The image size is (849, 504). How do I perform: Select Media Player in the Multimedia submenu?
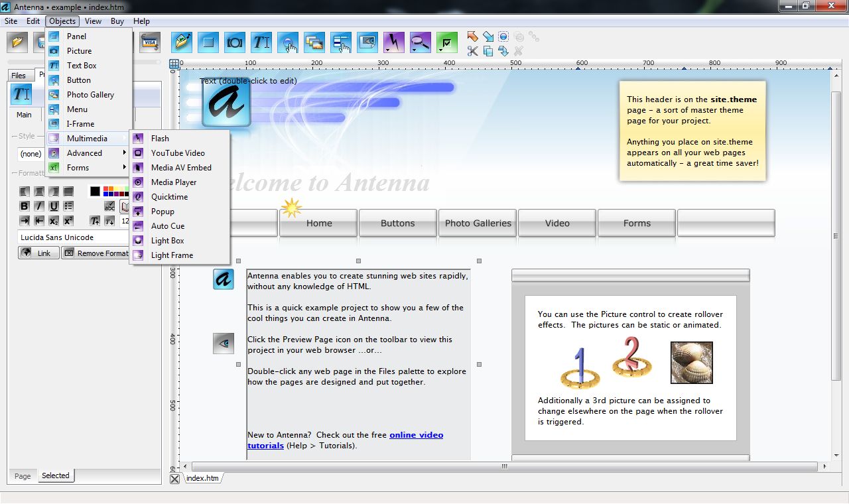[180, 182]
